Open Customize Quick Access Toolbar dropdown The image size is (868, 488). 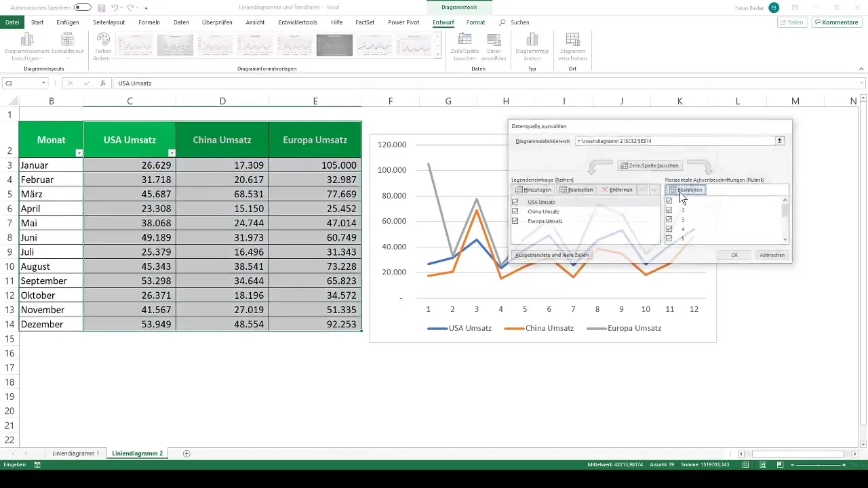coord(146,7)
